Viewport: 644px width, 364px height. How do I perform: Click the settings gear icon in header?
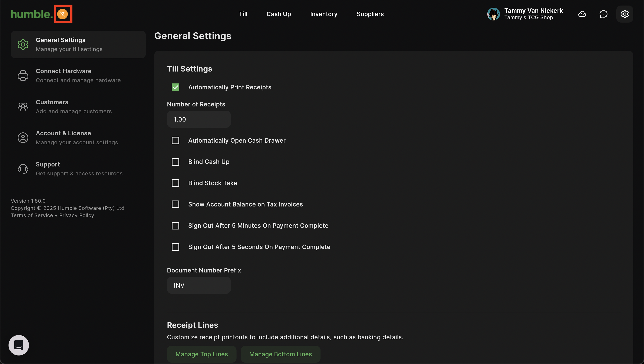tap(624, 14)
